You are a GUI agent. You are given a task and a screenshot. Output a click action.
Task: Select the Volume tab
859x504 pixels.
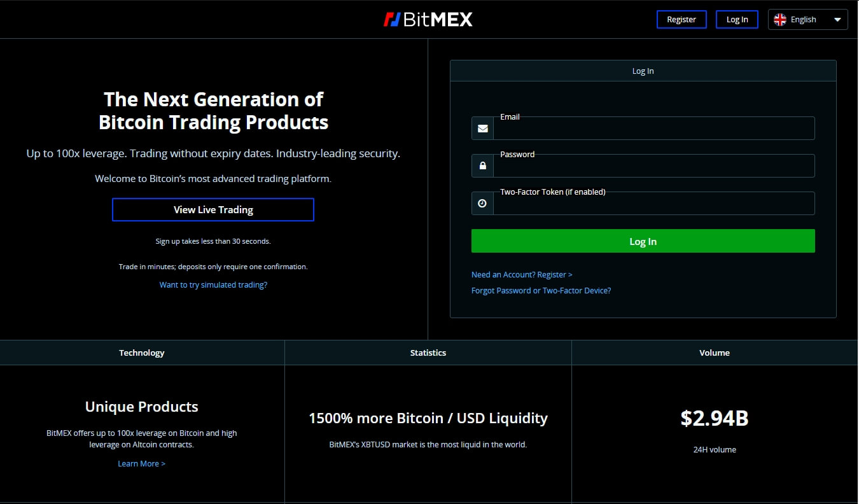click(x=715, y=353)
